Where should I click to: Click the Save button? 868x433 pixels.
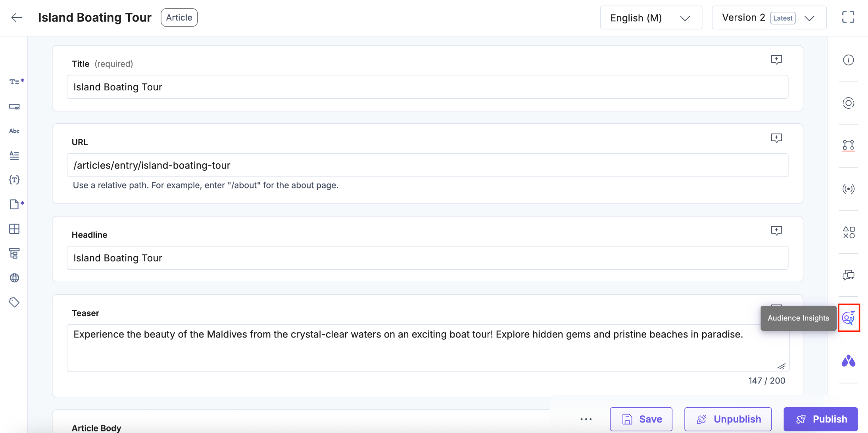pos(641,419)
